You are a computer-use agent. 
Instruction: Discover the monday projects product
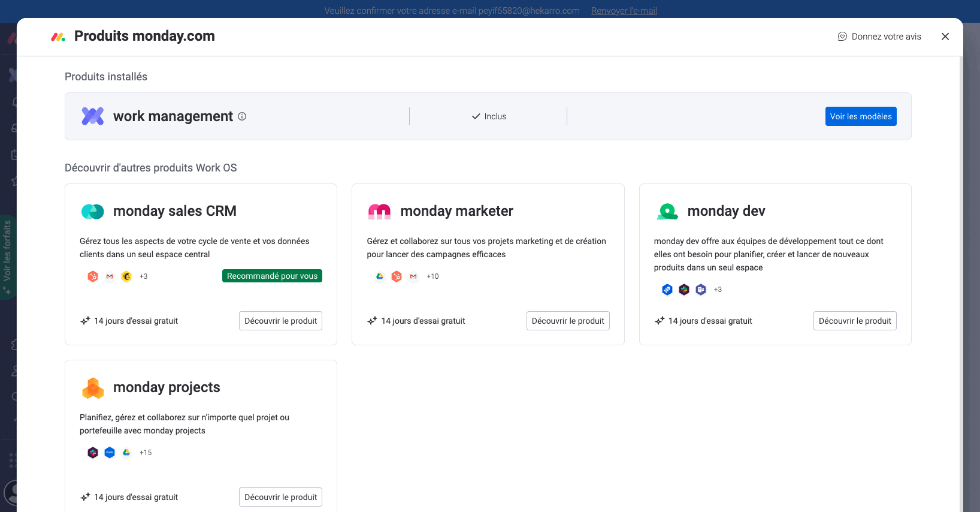(x=280, y=497)
